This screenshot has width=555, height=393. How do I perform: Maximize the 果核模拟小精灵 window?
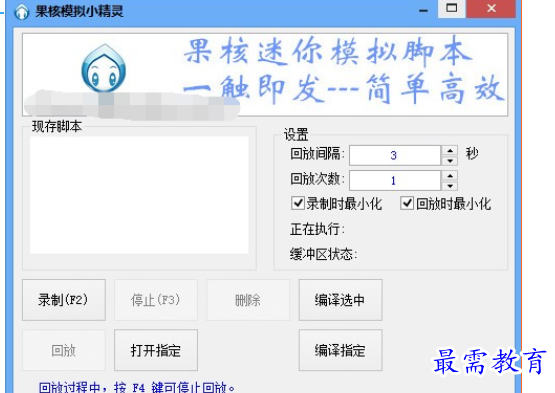pos(451,8)
